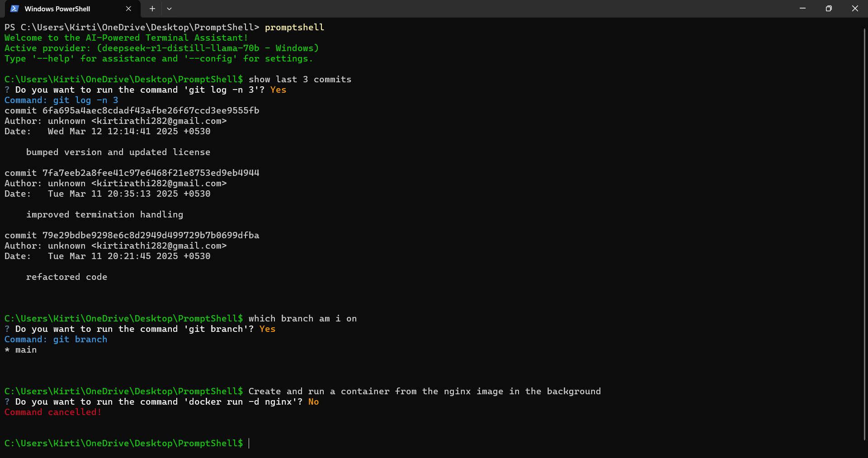Click the 'show last 3 commits' prompt text
868x458 pixels.
click(300, 80)
